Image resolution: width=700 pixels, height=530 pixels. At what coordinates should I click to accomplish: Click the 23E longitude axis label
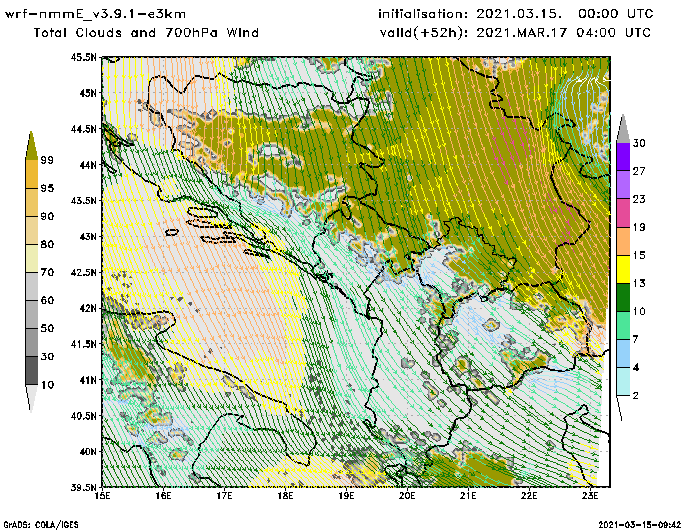coord(590,496)
